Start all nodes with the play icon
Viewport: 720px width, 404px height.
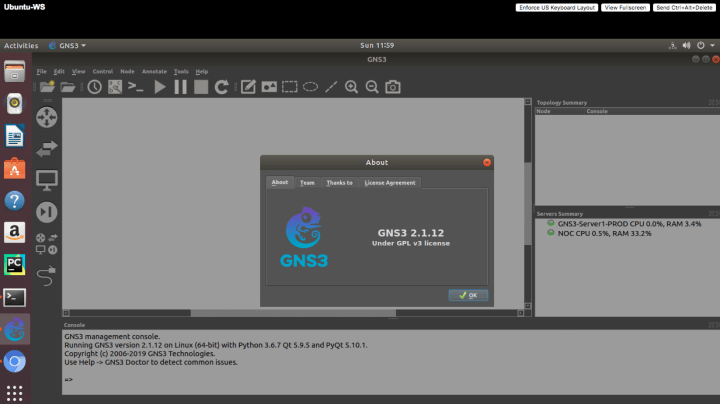[160, 87]
